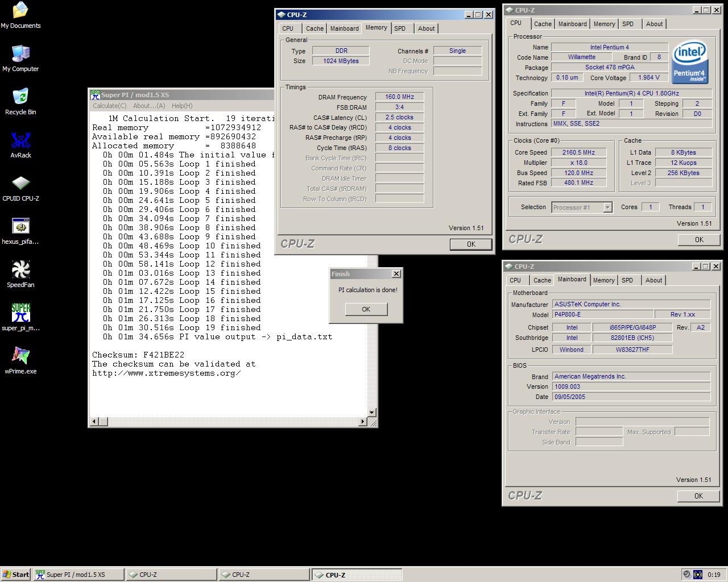Viewport: 728px width, 582px height.
Task: Click the CPU-Z Memory window title icon
Action: [x=281, y=15]
